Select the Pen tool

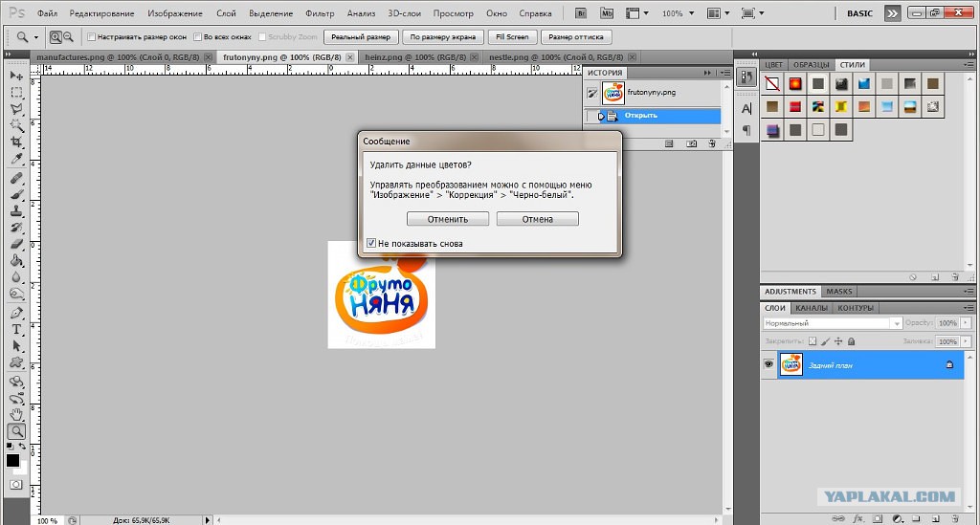(16, 313)
